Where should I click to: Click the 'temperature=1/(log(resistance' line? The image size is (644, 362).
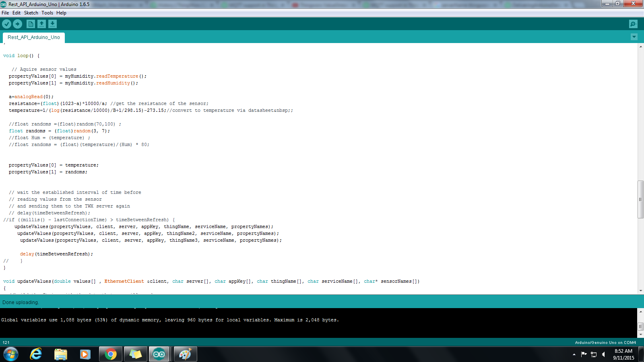(x=151, y=111)
